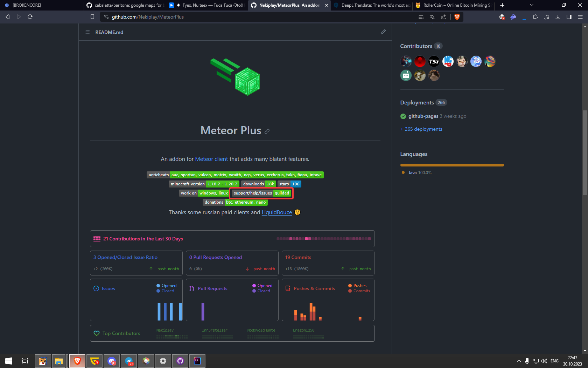Click the Brave Shields icon in address bar
The height and width of the screenshot is (368, 588).
457,16
